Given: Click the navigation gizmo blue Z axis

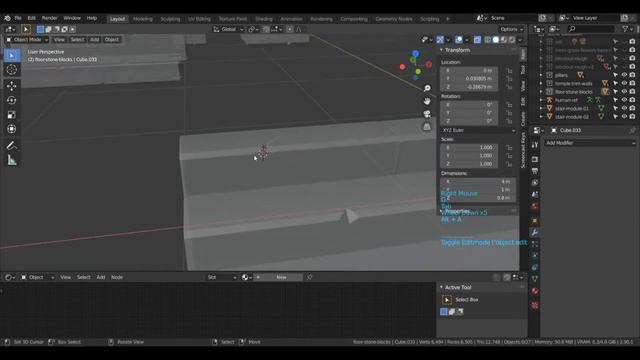Looking at the screenshot, I should pos(416,53).
